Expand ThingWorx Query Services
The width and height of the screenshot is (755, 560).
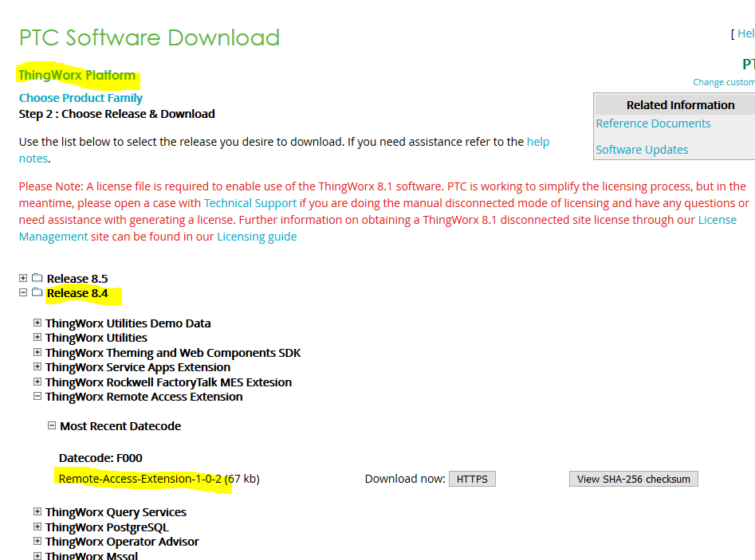tap(37, 512)
